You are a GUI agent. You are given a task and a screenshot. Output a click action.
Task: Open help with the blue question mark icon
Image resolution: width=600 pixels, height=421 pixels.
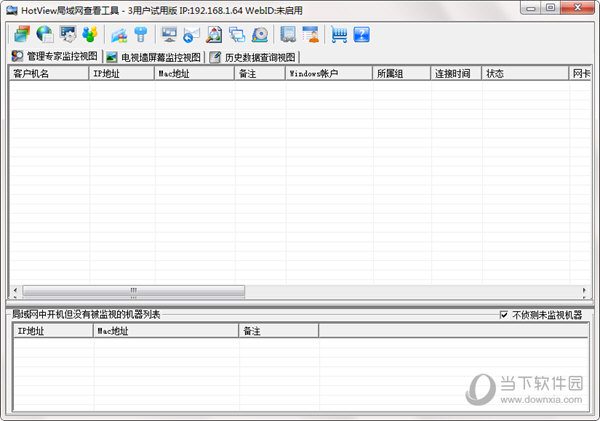click(x=362, y=34)
